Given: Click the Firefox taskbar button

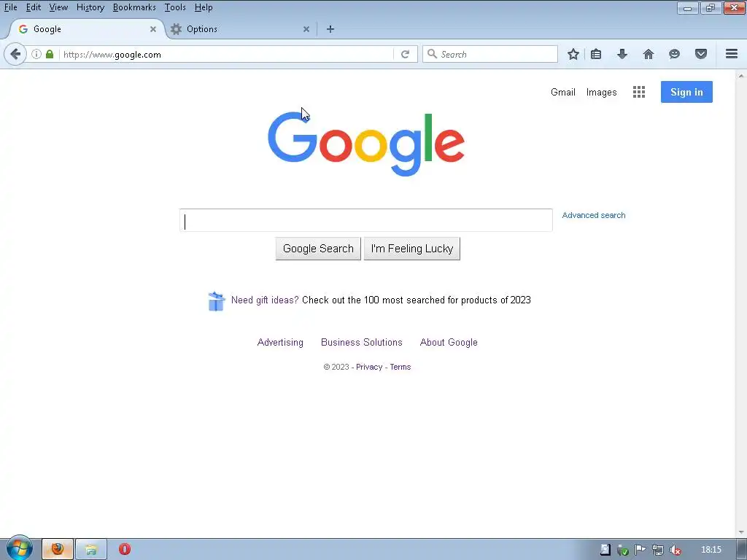Looking at the screenshot, I should pos(58,549).
